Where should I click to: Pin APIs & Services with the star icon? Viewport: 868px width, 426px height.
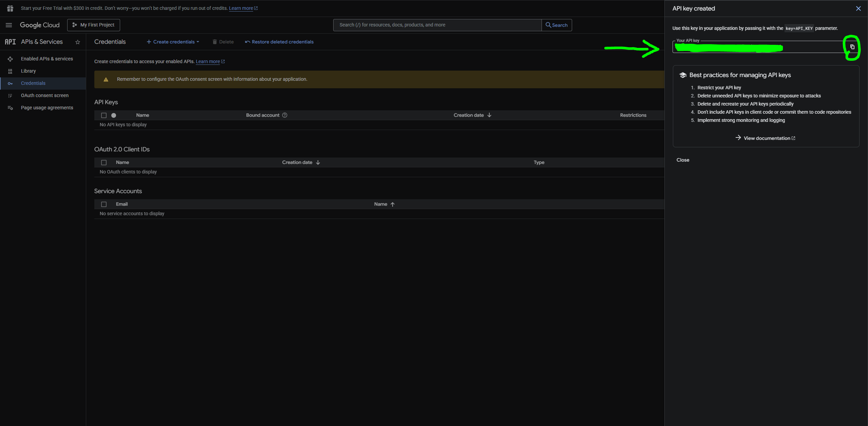tap(78, 42)
